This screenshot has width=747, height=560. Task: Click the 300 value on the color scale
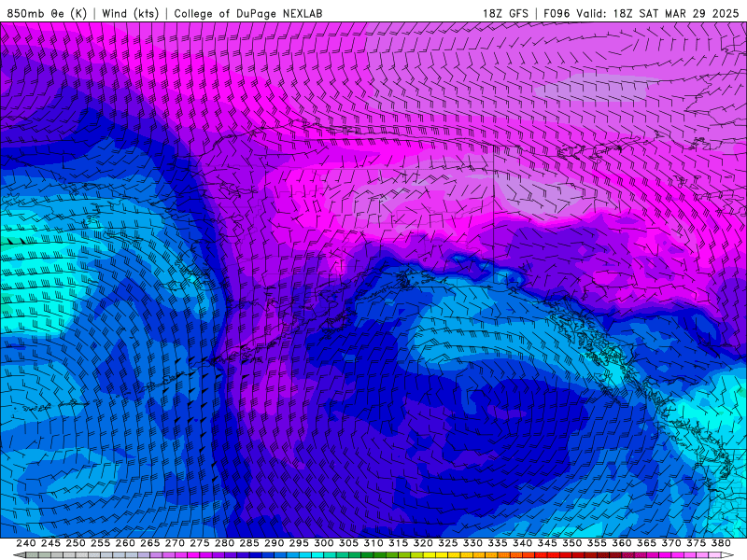[323, 543]
